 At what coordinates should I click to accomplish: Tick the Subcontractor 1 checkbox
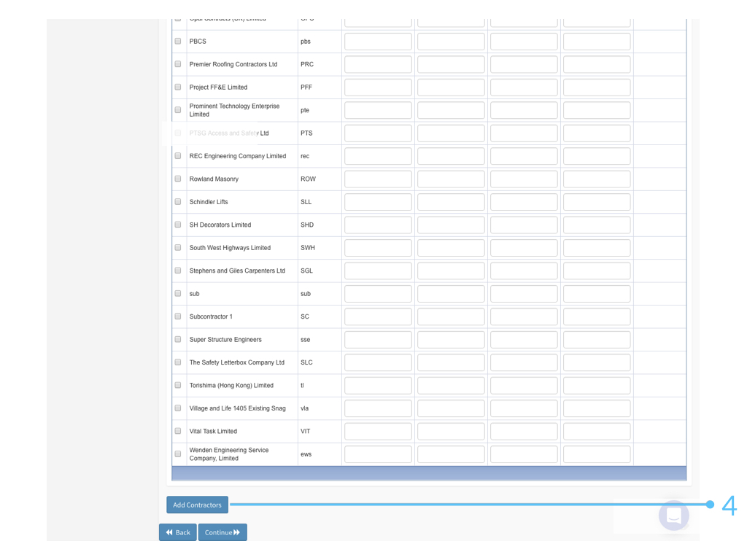178,316
